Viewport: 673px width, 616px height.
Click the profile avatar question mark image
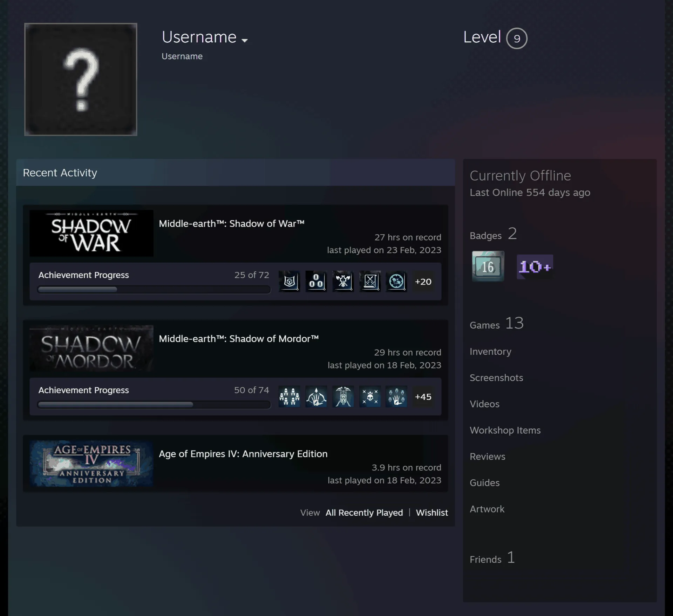tap(81, 79)
